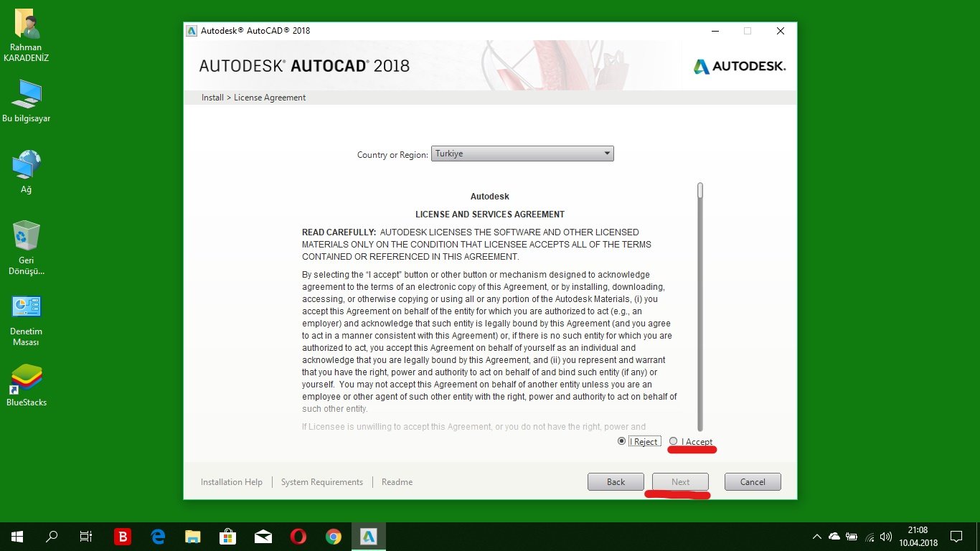This screenshot has width=980, height=551.
Task: Click the OneDrive cloud tray icon
Action: click(x=834, y=537)
